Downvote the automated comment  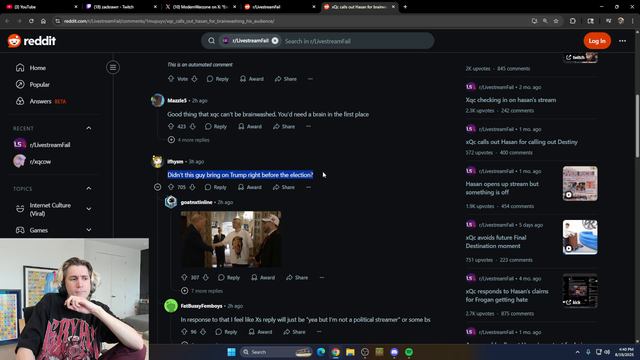(194, 79)
